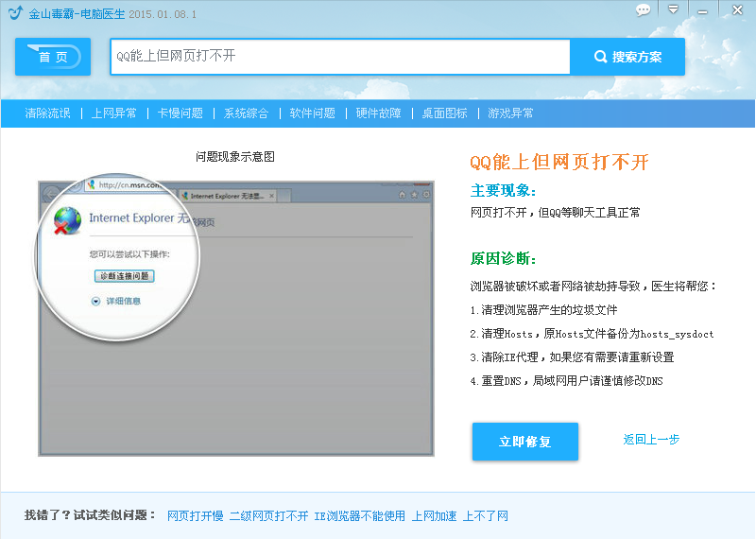Screen dimensions: 756x539
Task: Click the IE globe error icon in illustration
Action: tap(67, 221)
